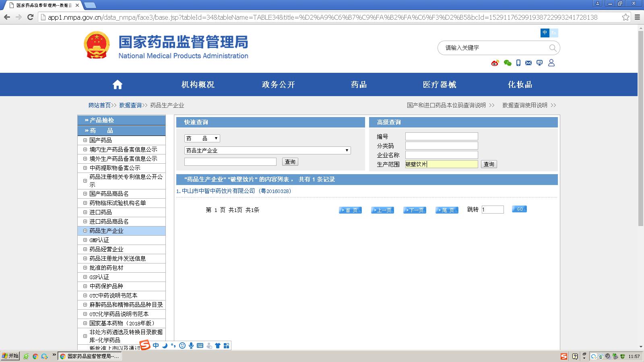
Task: Open the 政务公开 navigation menu
Action: (x=278, y=84)
